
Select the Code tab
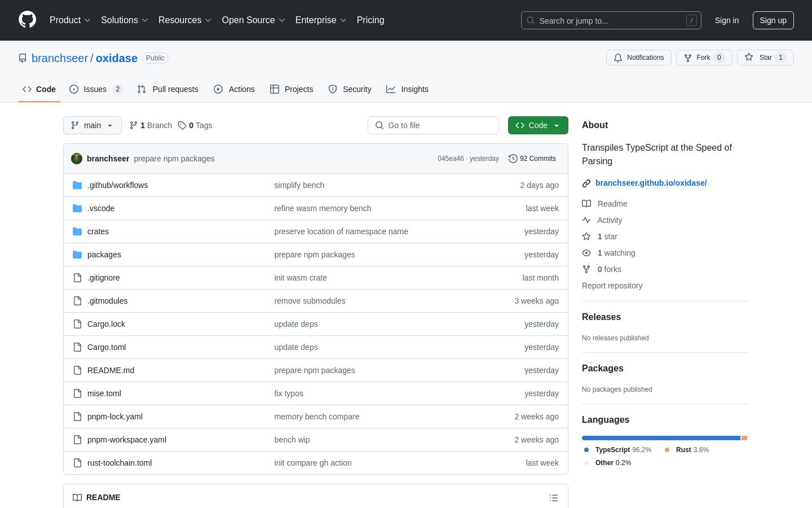tap(39, 89)
